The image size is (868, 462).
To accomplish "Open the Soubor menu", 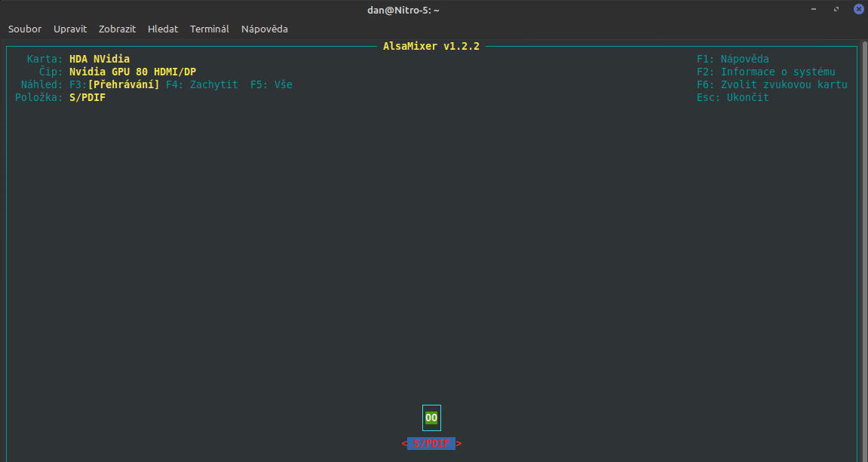I will point(25,29).
